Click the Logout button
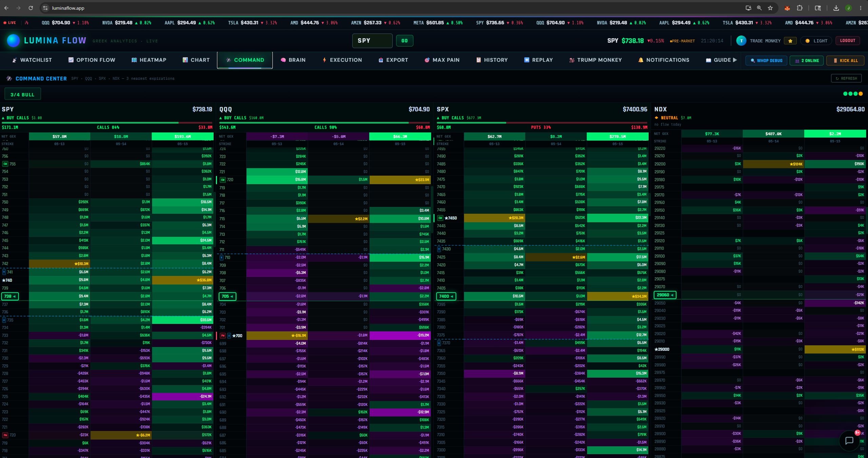The height and width of the screenshot is (458, 868). [848, 41]
